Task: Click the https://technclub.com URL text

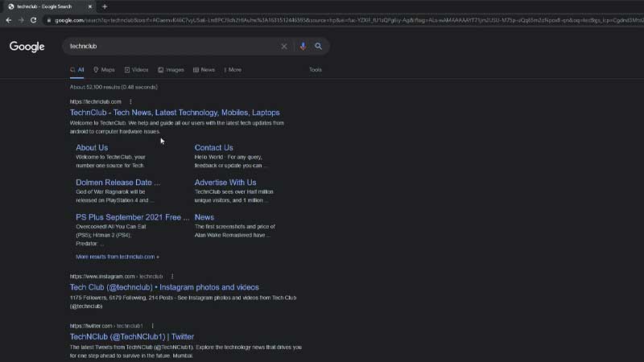Action: coord(95,102)
